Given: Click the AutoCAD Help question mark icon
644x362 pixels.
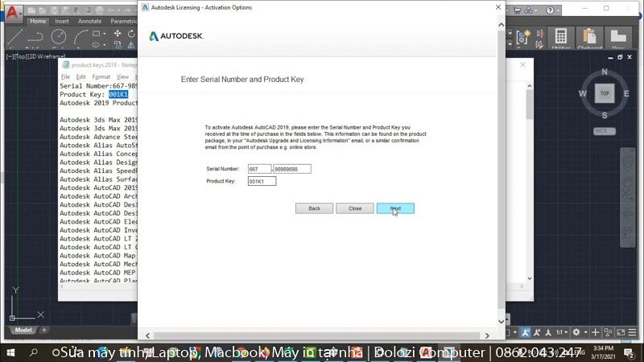Looking at the screenshot, I should (550, 10).
